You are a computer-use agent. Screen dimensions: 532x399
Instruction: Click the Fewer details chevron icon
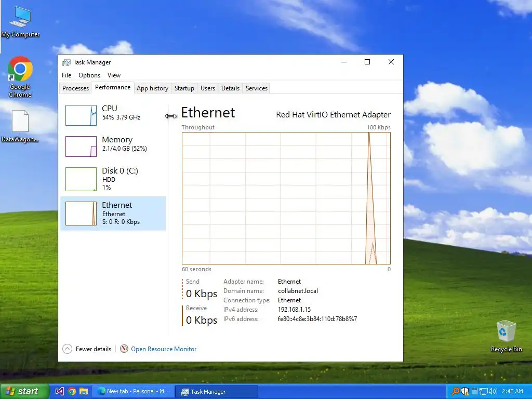point(67,349)
